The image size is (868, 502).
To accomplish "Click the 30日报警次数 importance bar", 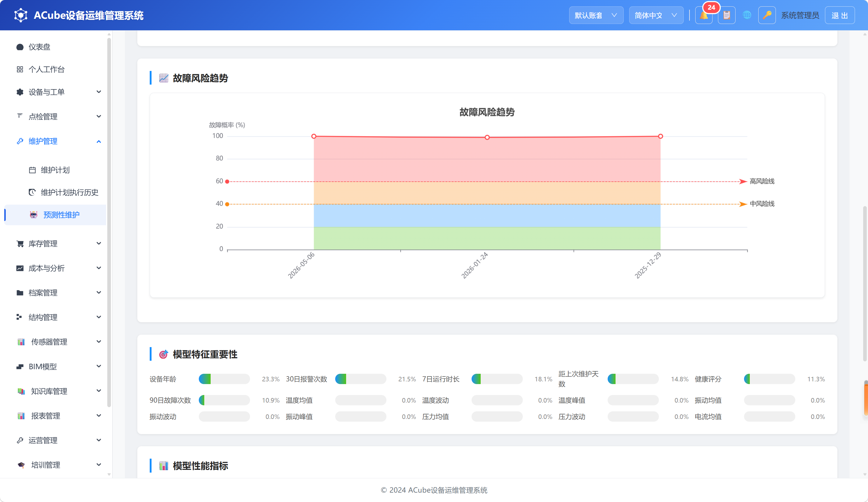I will click(x=361, y=379).
